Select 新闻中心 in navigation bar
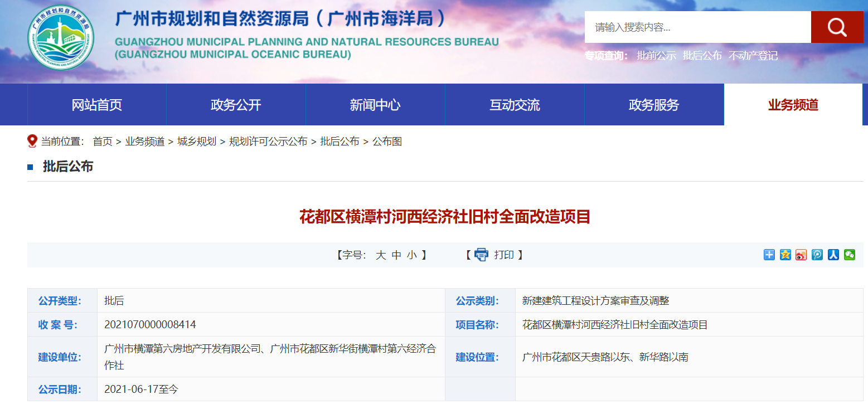Screen dimensions: 868x409 pyautogui.click(x=375, y=105)
